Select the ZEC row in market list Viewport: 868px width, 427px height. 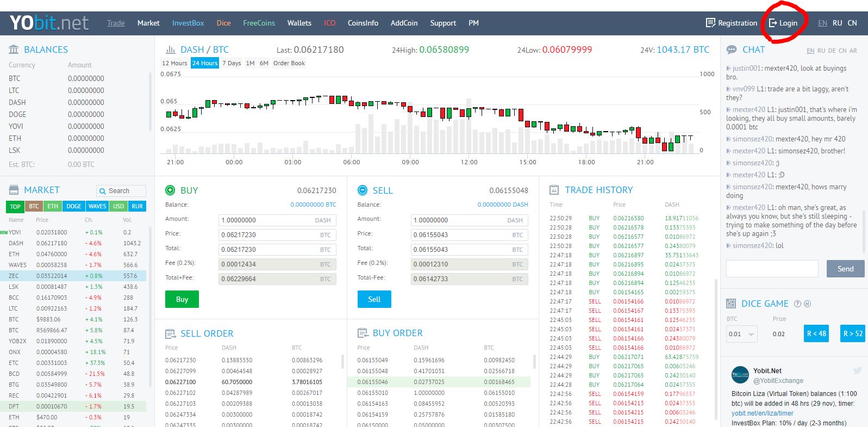[x=73, y=276]
